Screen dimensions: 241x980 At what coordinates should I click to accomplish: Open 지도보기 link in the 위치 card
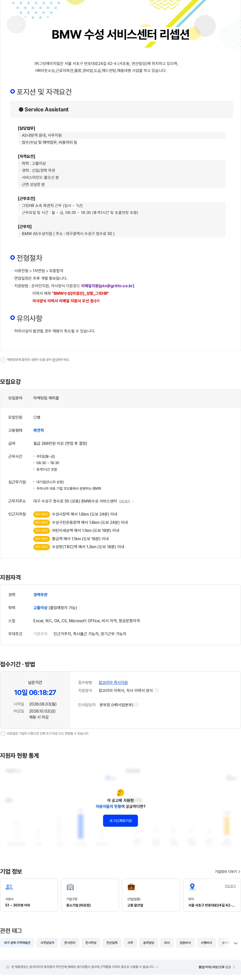tap(230, 886)
